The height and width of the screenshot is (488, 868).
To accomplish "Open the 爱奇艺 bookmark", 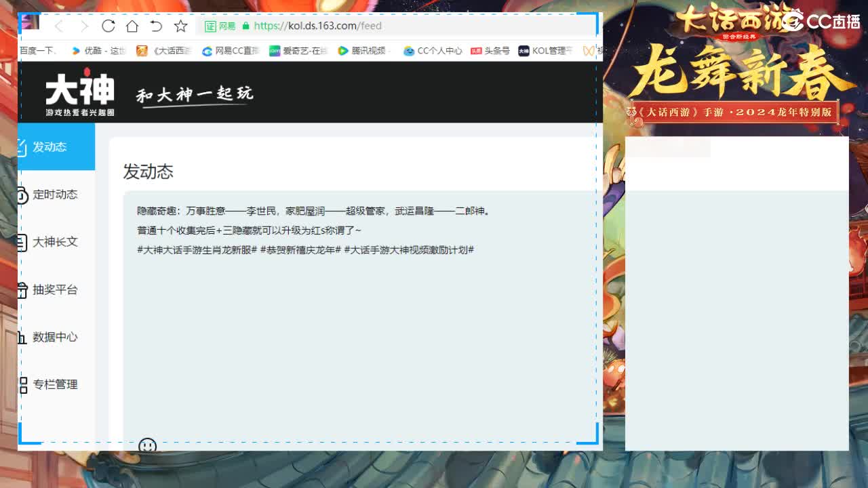I will click(x=298, y=50).
